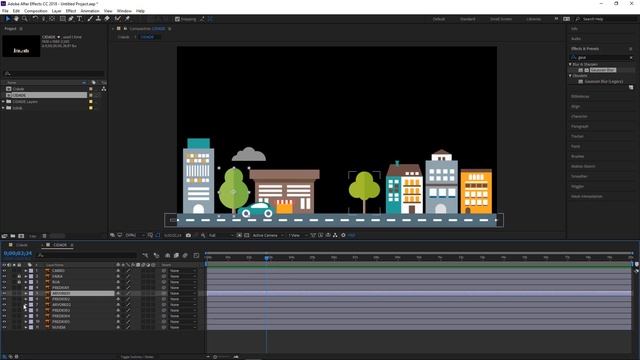Select the Roto Brush tool
The image size is (640, 360).
118,19
